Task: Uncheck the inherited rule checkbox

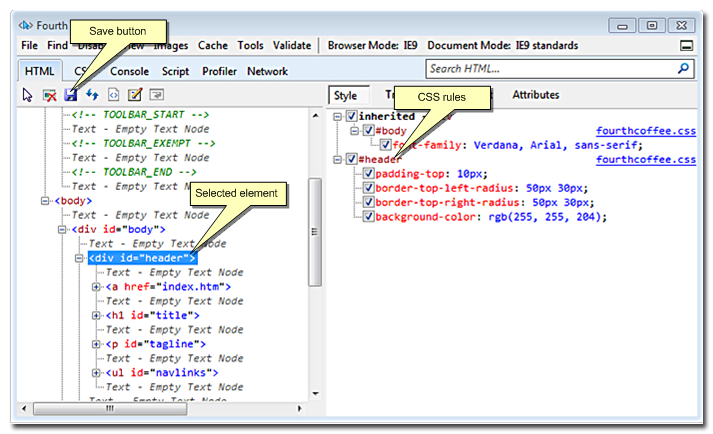Action: [351, 116]
